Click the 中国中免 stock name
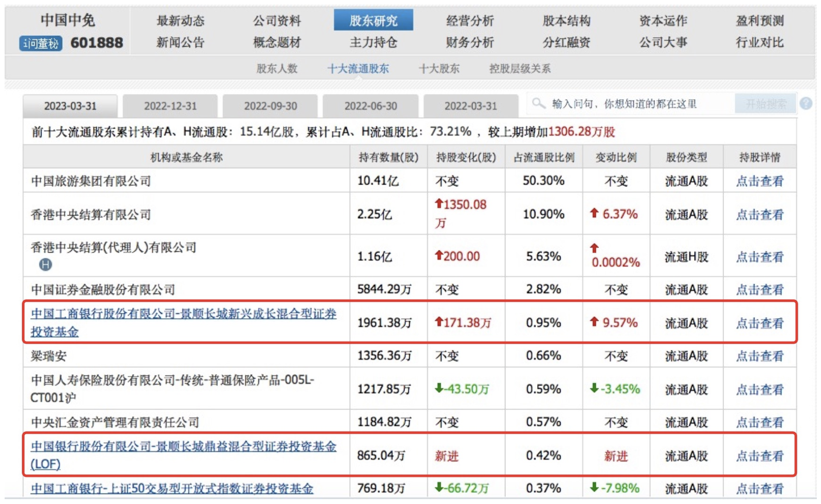The image size is (821, 504). (68, 20)
